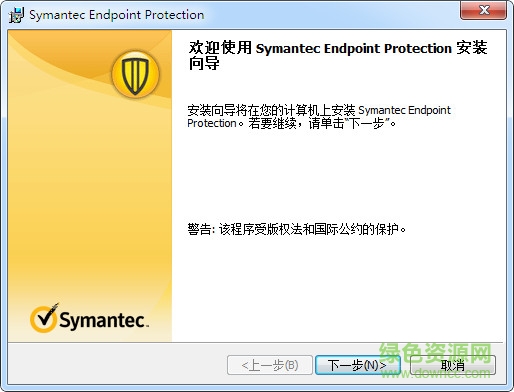Close the Symantec Endpoint Protection installer window
The image size is (514, 392).
click(484, 10)
